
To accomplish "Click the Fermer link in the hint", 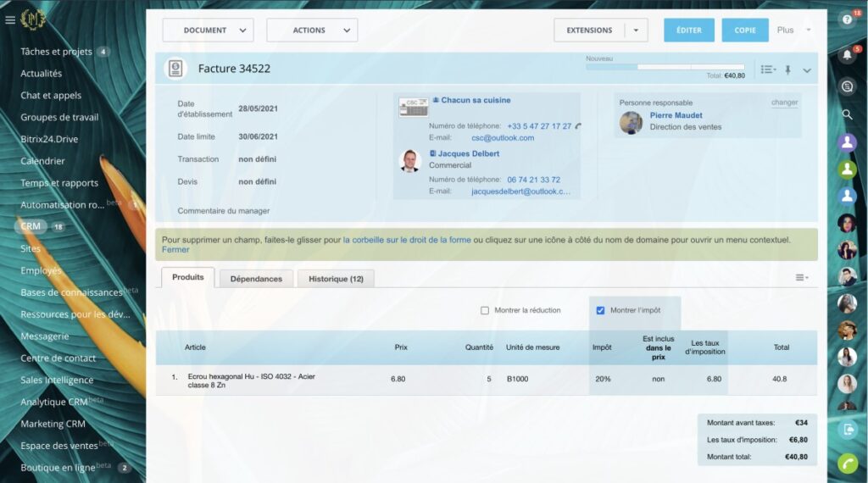I will click(175, 250).
